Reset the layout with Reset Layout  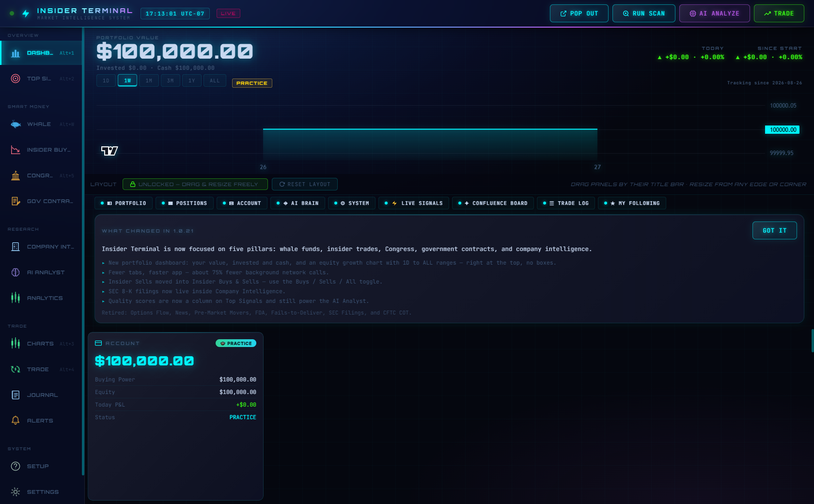pos(305,184)
